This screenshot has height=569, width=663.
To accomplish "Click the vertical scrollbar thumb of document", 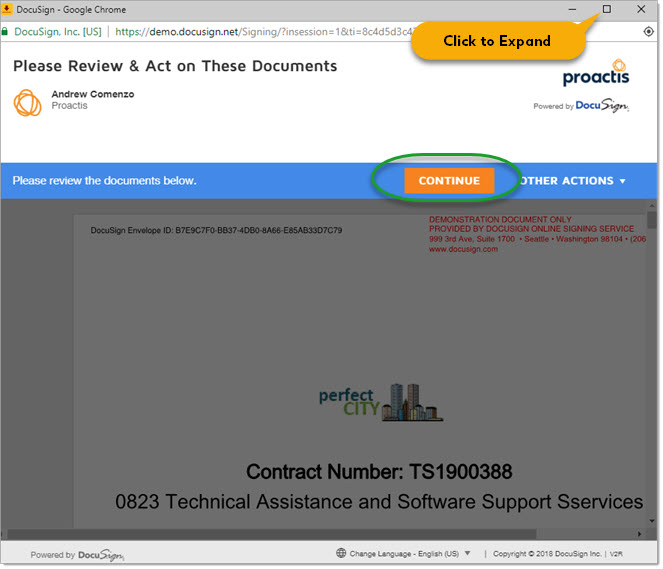I will (x=652, y=219).
